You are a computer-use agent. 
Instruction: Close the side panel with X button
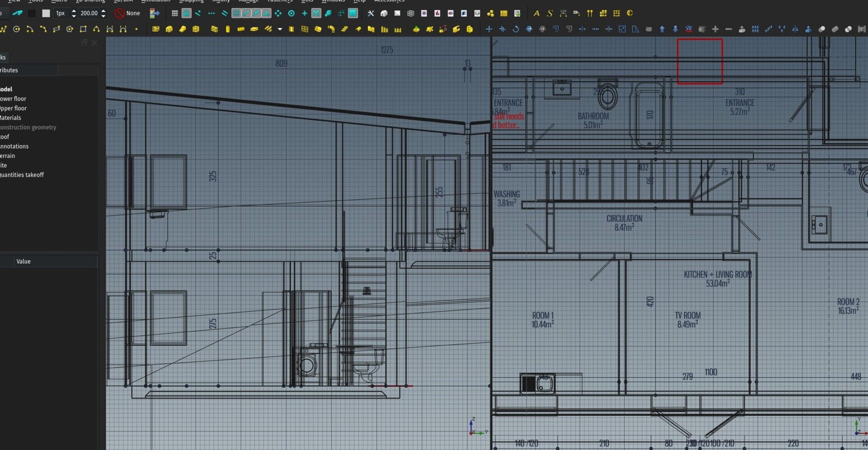click(x=94, y=43)
